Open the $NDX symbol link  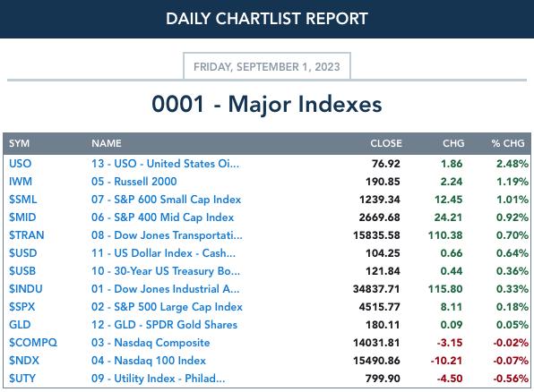24,361
